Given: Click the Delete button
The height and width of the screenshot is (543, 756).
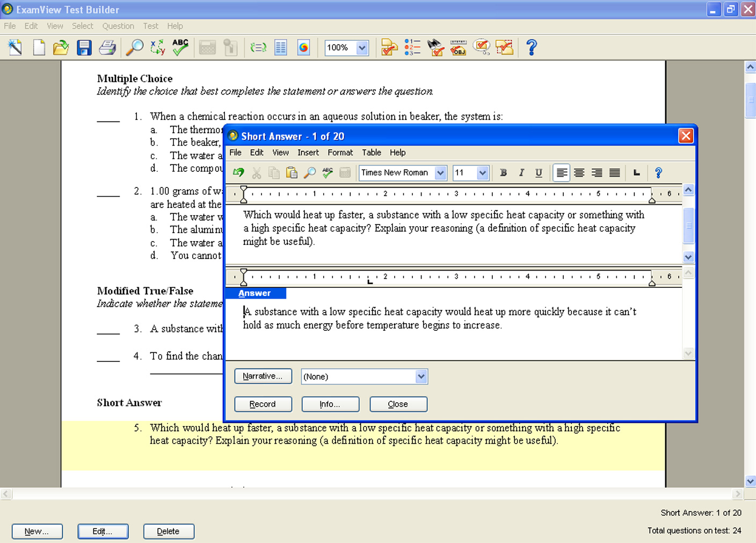Looking at the screenshot, I should point(169,531).
